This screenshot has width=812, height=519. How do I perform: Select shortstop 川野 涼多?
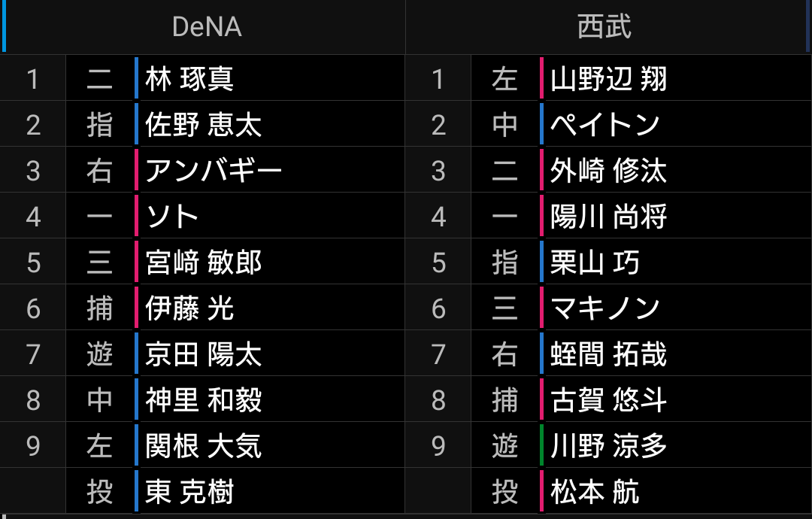[608, 446]
